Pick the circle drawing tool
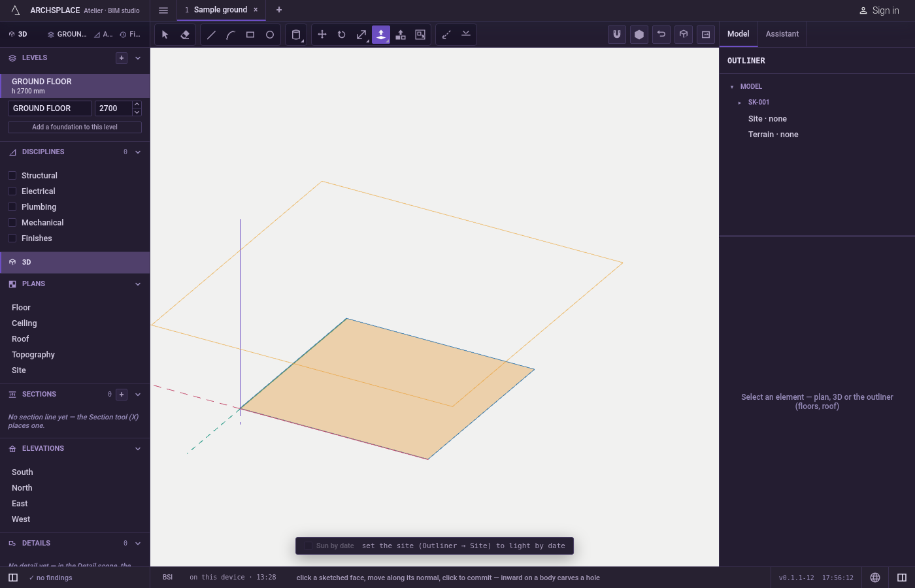 click(x=270, y=35)
